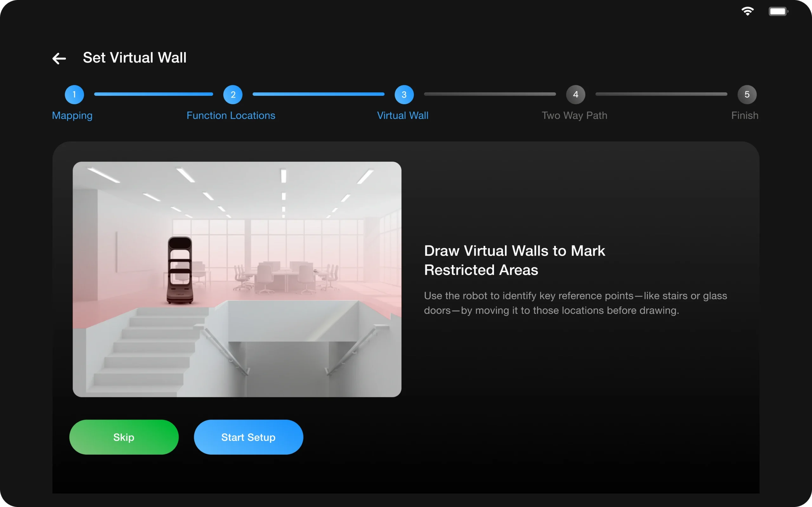Click the Wi-Fi status icon
The width and height of the screenshot is (812, 507).
point(747,11)
